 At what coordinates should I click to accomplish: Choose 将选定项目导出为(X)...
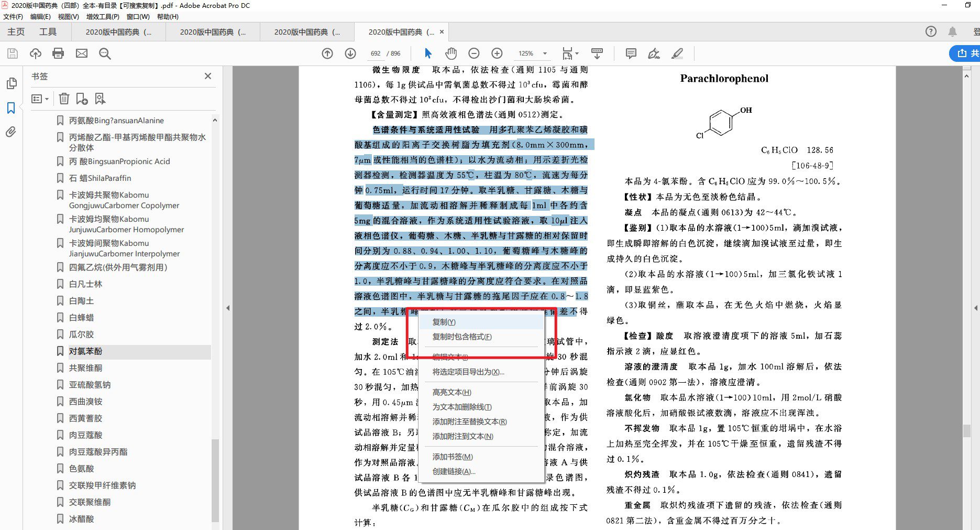pyautogui.click(x=481, y=372)
